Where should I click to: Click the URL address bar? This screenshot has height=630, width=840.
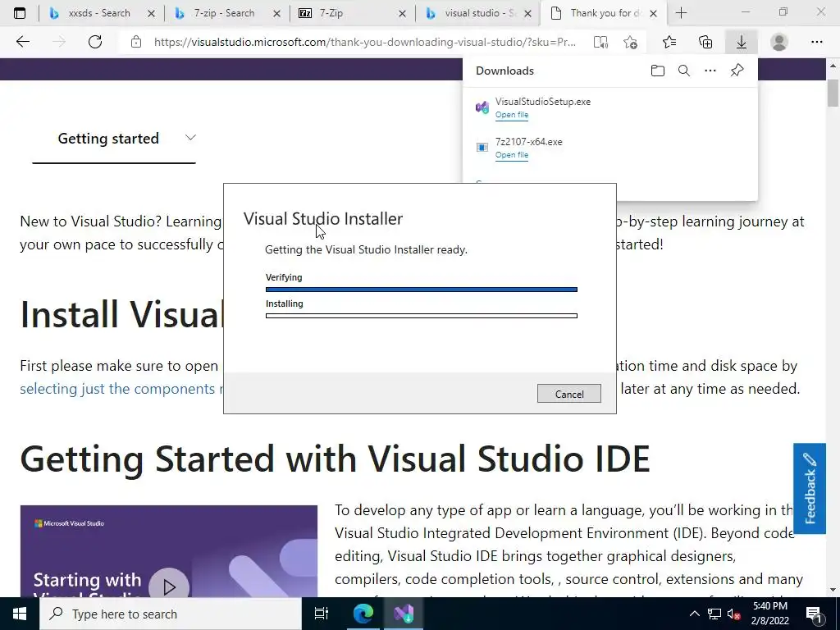point(364,42)
